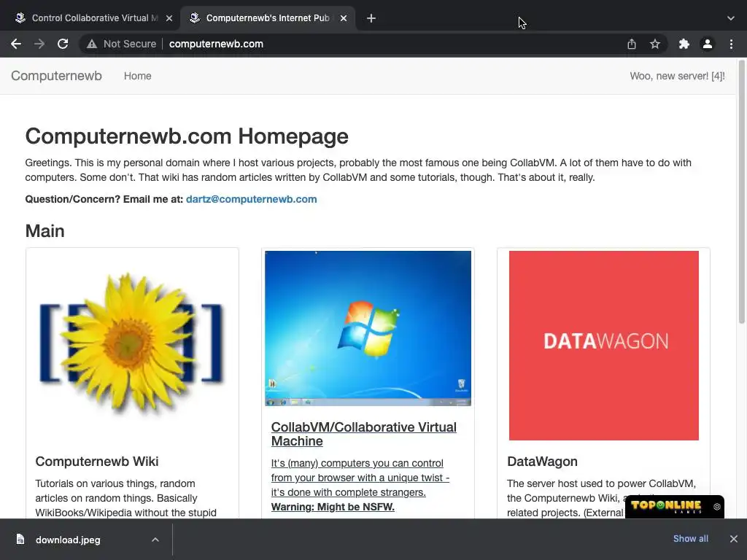
Task: Click the Windows 7 desktop thumbnail
Action: (x=368, y=328)
